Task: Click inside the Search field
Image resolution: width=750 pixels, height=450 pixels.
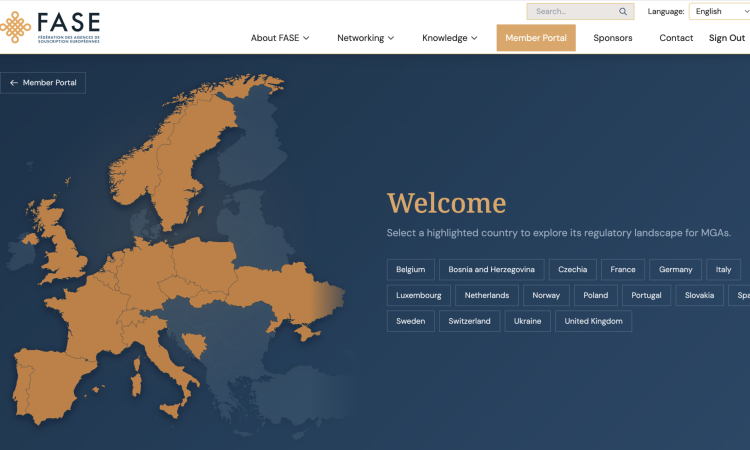Action: pos(580,11)
